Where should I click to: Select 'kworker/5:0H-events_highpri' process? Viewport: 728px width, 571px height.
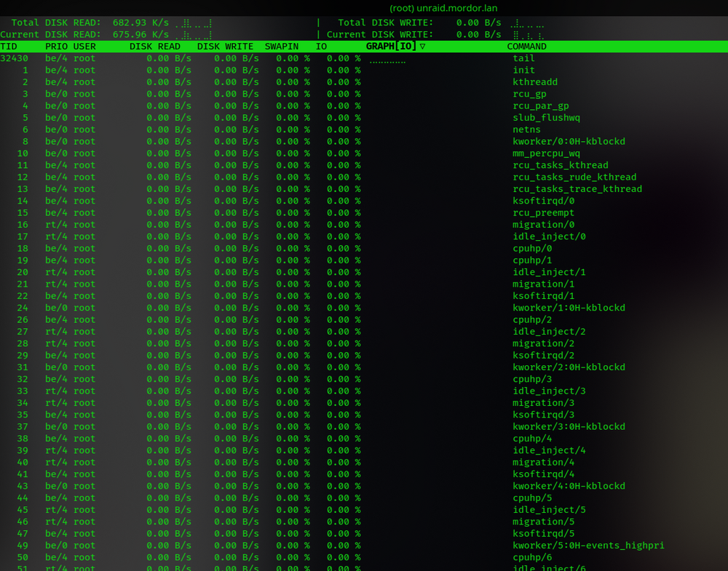click(x=589, y=546)
